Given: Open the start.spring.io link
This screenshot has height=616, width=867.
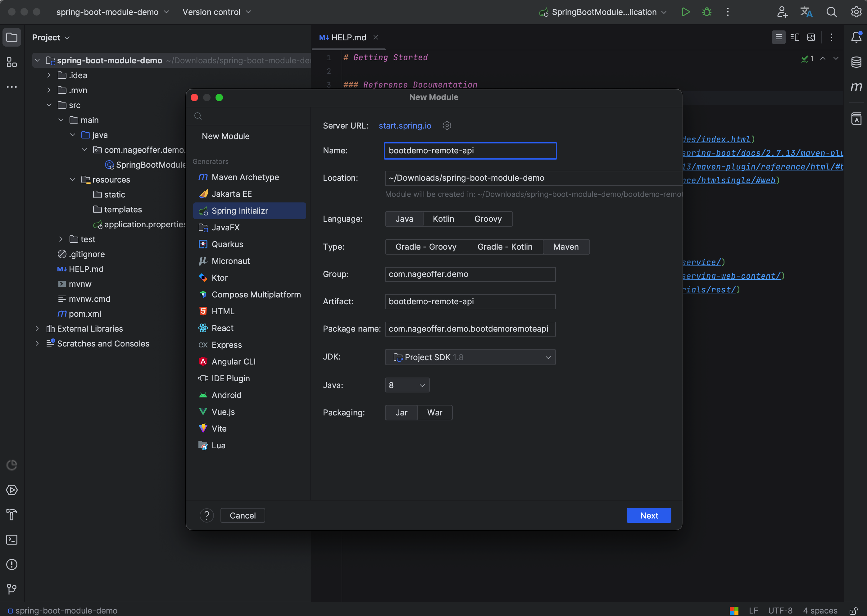Looking at the screenshot, I should coord(405,125).
